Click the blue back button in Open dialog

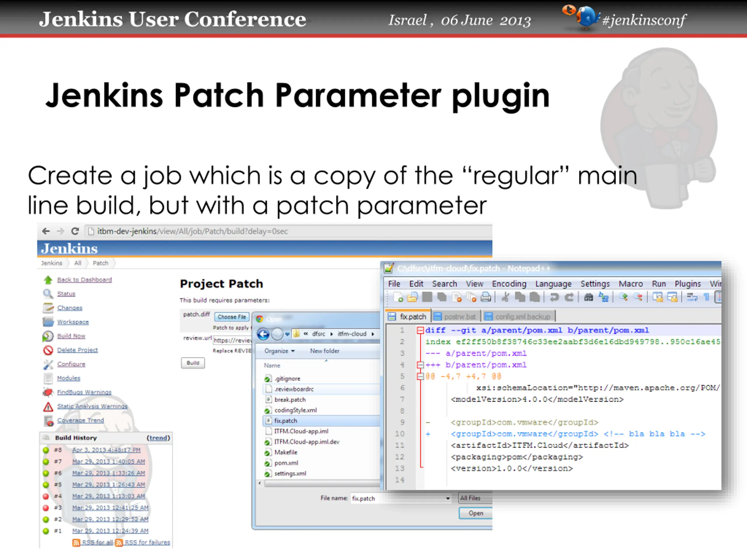click(263, 334)
